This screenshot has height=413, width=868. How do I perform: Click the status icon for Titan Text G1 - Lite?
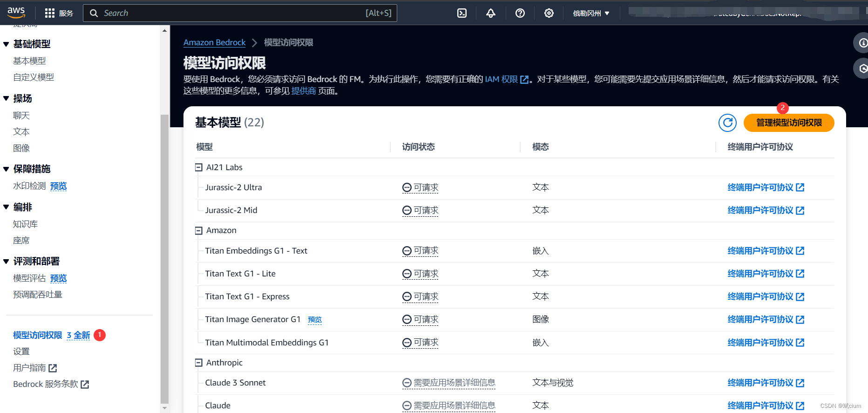tap(407, 274)
